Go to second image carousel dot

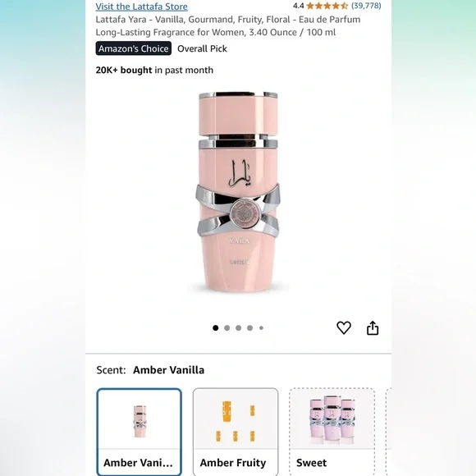pos(227,327)
